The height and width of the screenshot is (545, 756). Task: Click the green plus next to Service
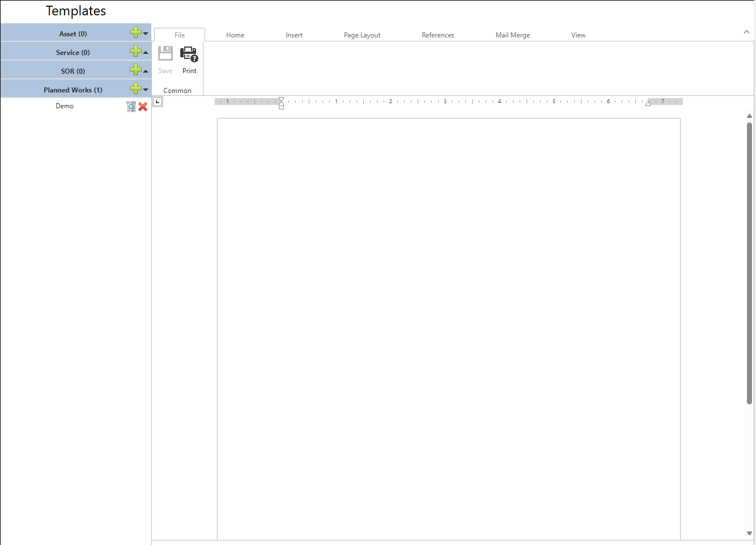(135, 52)
